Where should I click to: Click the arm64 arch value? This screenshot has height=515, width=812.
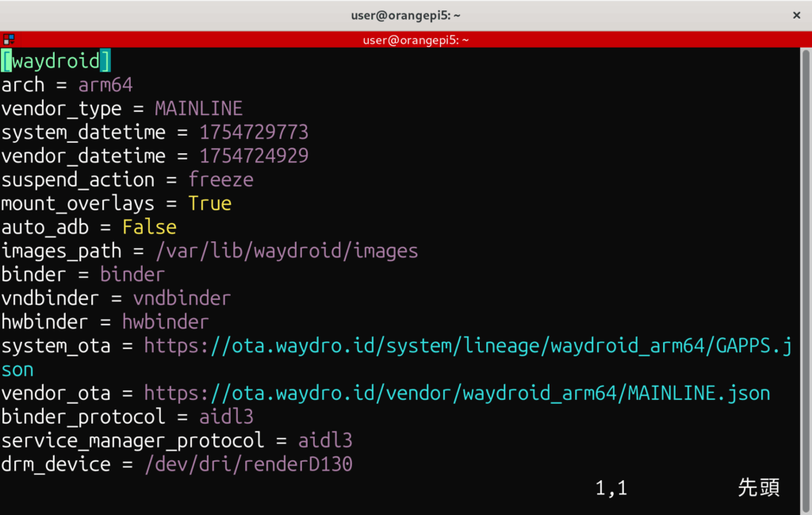(x=105, y=85)
